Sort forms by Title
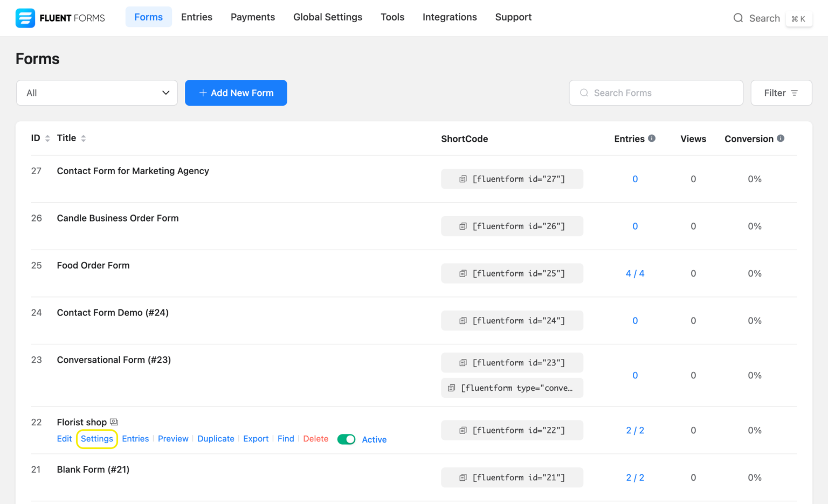 click(x=85, y=137)
